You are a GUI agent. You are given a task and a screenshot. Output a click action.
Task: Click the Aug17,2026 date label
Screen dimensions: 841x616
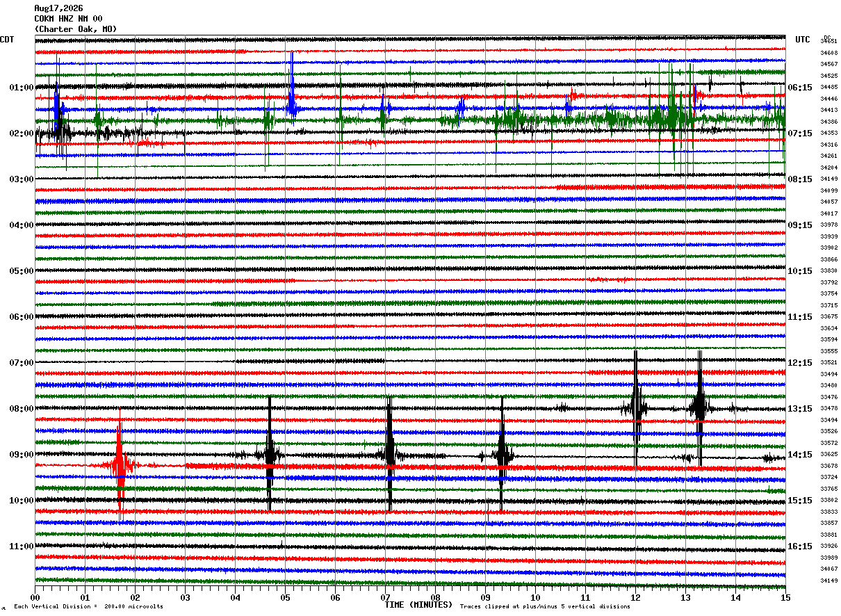pyautogui.click(x=58, y=8)
